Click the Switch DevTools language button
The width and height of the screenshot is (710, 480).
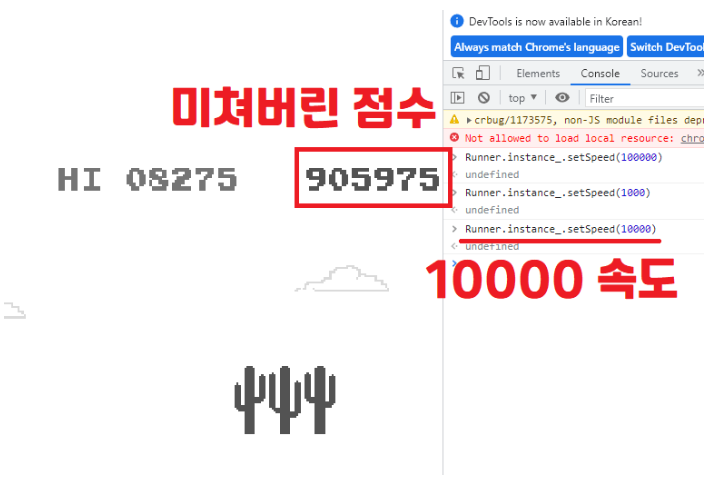[x=667, y=47]
